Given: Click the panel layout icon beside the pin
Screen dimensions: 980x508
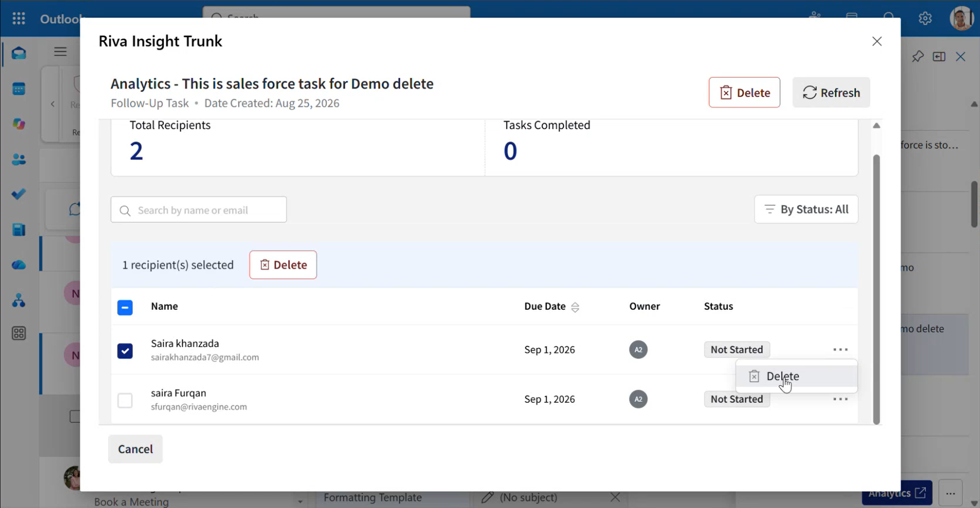Looking at the screenshot, I should (x=939, y=57).
